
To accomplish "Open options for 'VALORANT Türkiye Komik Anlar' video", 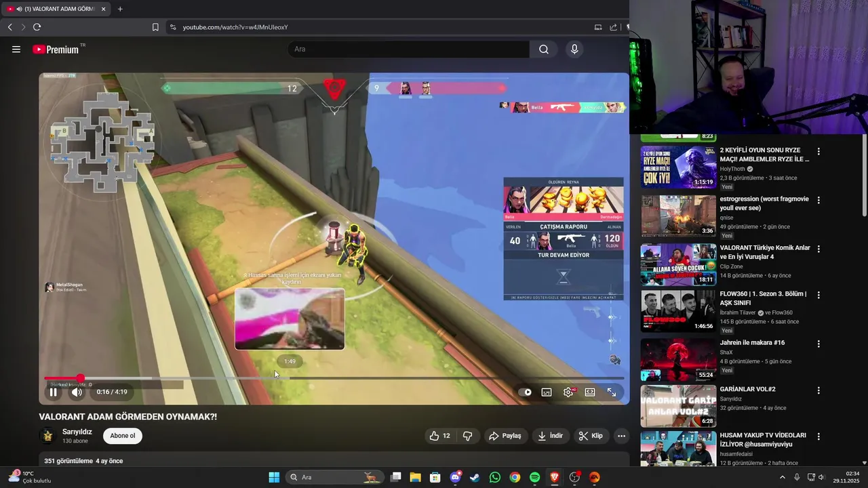I will point(818,249).
